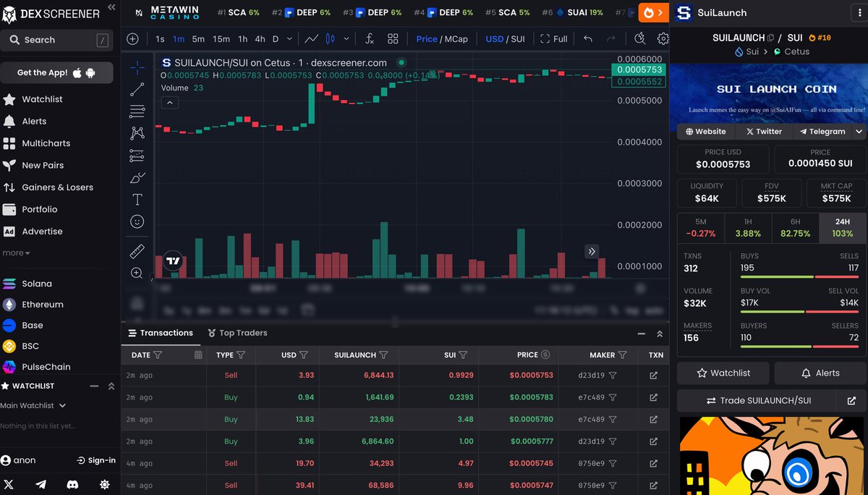Select the 5m chart interval

(x=198, y=39)
